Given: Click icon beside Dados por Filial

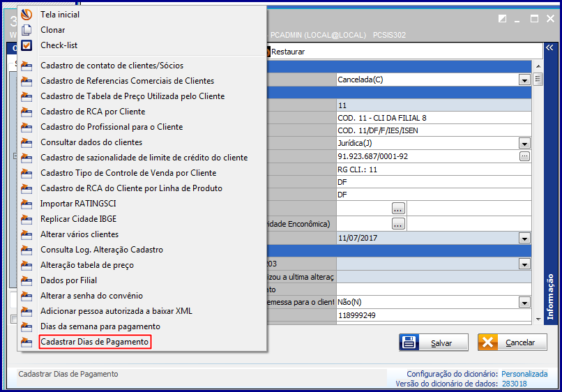Looking at the screenshot, I should 26,280.
